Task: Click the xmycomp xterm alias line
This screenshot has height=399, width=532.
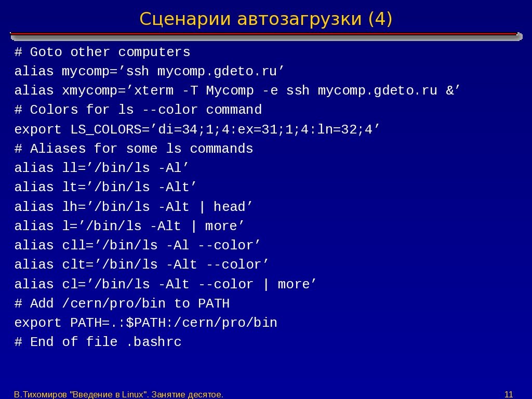Action: pos(237,91)
